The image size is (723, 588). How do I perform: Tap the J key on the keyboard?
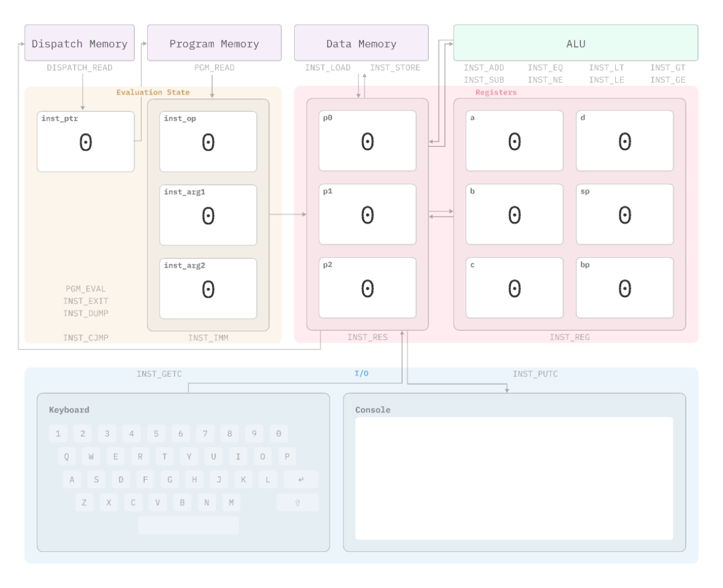(x=219, y=480)
